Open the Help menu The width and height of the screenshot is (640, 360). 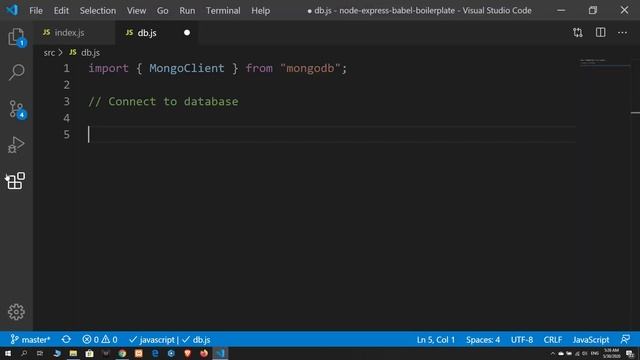tap(260, 11)
